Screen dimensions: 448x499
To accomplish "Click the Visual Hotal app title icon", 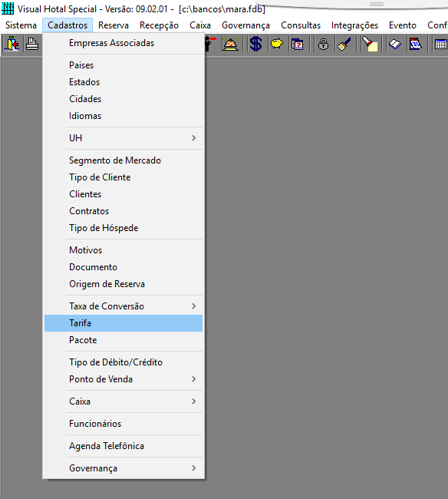I will coord(8,8).
